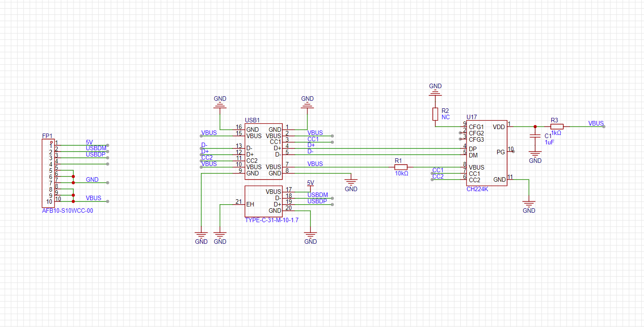
Task: Select the R1 10kΩ resistor symbol
Action: (x=400, y=167)
